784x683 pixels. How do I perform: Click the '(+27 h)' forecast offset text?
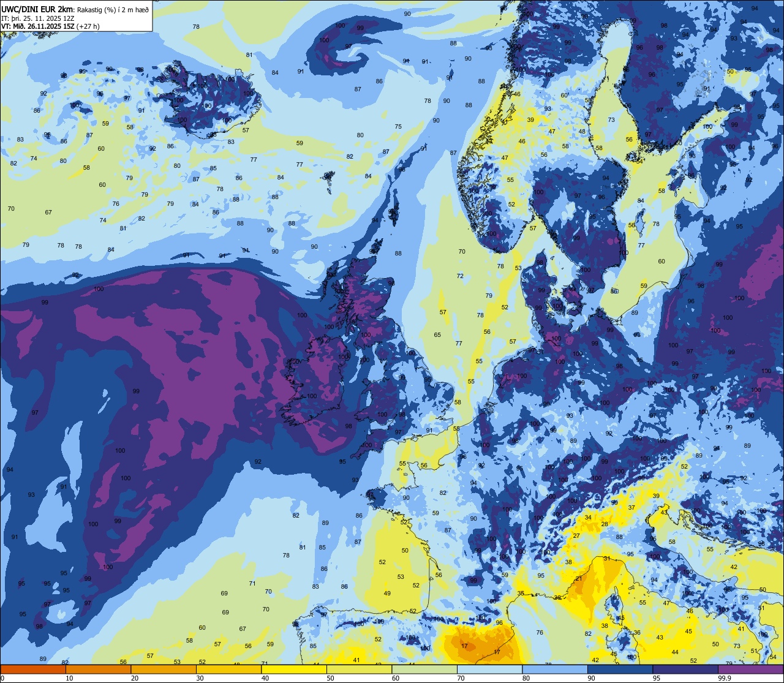pos(88,26)
